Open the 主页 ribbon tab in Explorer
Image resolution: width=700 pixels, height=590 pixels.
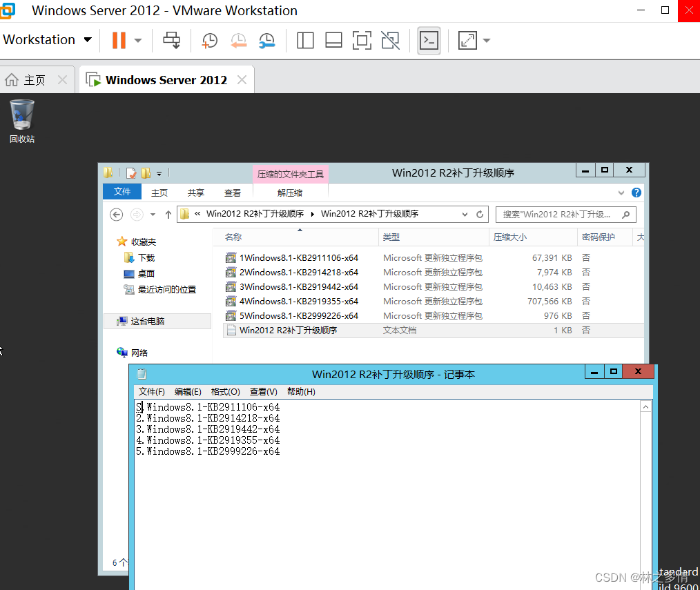159,193
